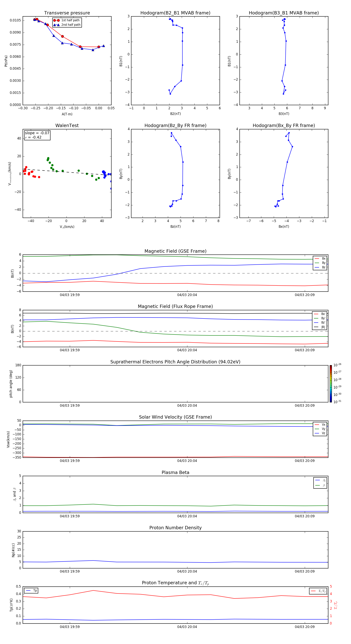Click the "Magnetic Field (Flux Rope Frame)" title

coord(175,307)
